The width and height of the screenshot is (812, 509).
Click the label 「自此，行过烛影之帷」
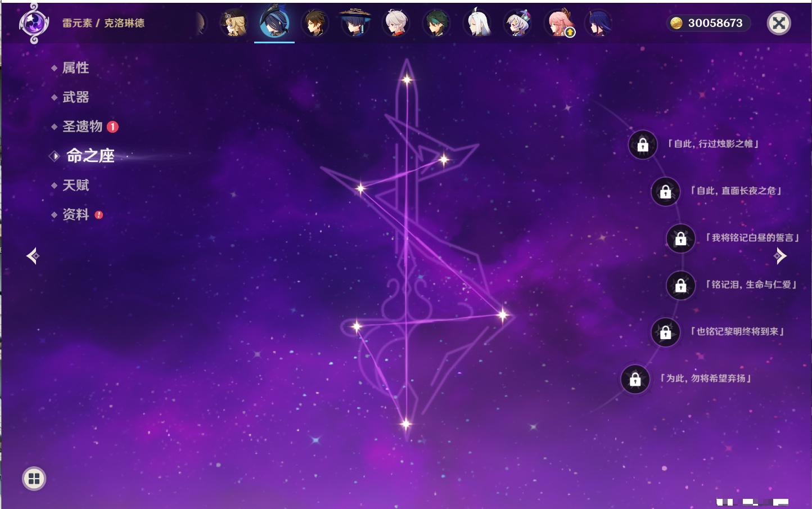tap(713, 144)
